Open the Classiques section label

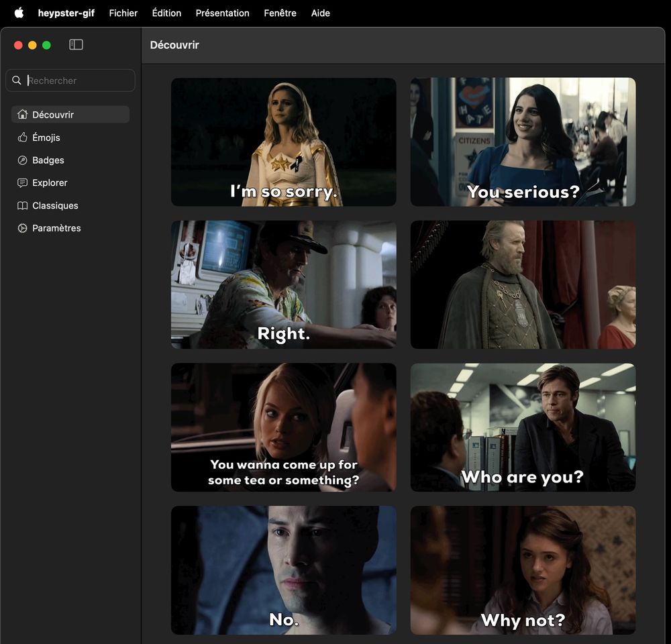[55, 205]
